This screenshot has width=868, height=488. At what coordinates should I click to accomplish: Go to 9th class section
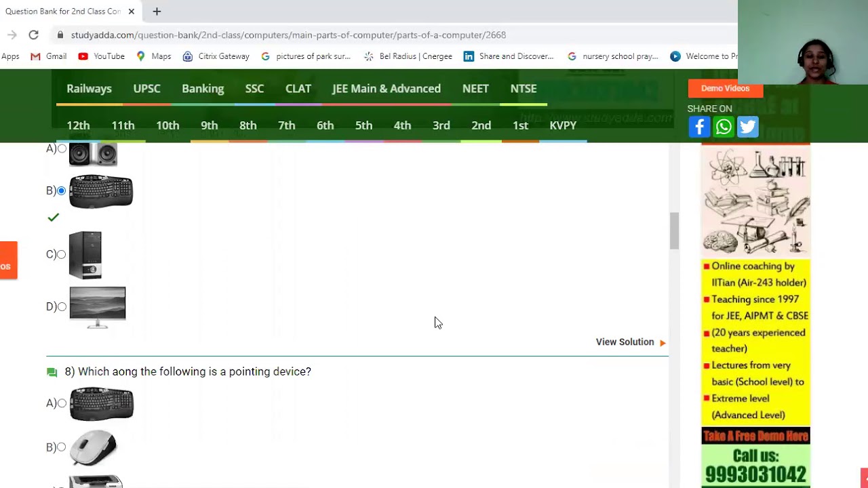(x=209, y=125)
